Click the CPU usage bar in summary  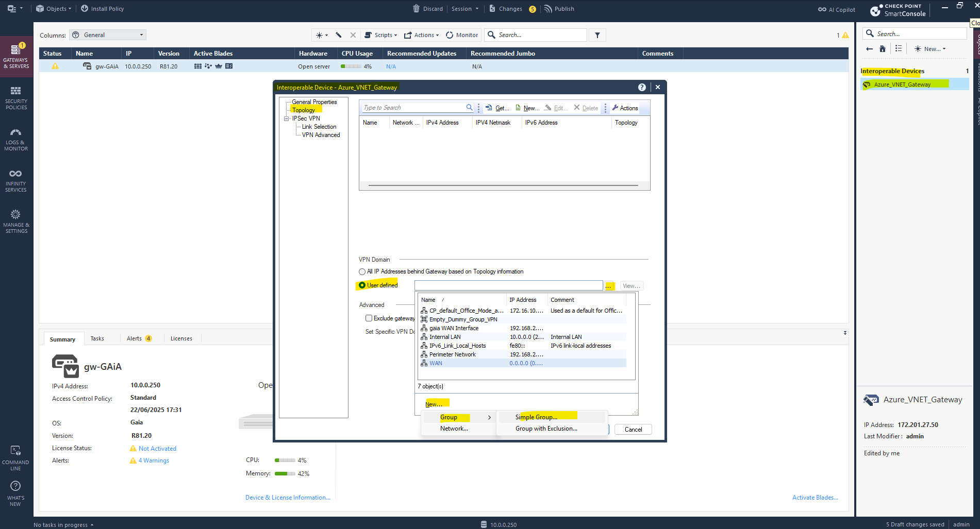(285, 460)
